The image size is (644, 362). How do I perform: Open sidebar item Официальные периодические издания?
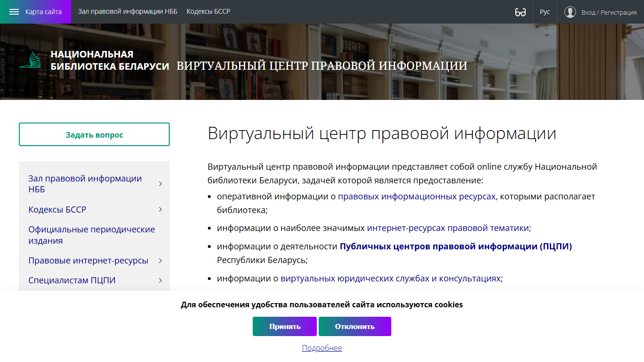(91, 235)
